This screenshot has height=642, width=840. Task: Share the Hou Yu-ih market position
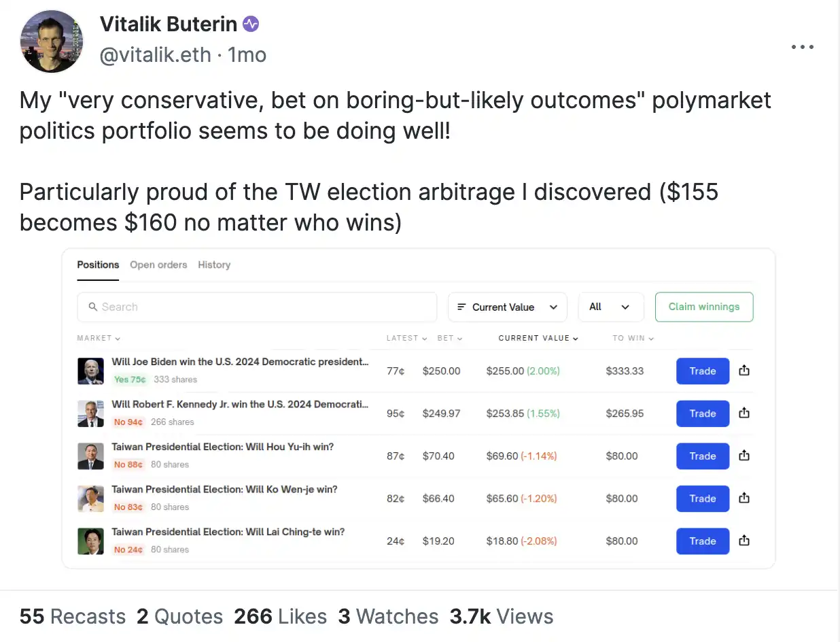coord(744,456)
